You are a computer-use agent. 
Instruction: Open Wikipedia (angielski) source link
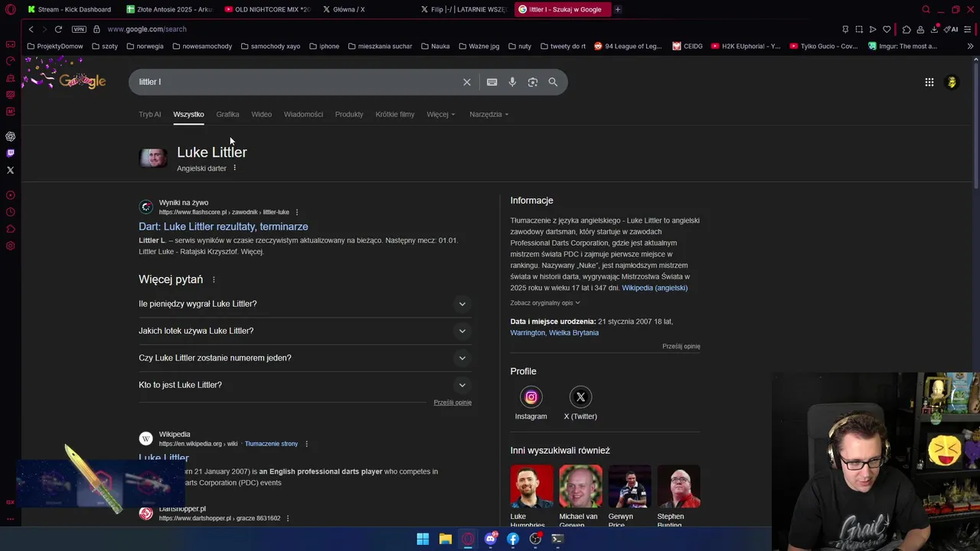[x=655, y=288]
